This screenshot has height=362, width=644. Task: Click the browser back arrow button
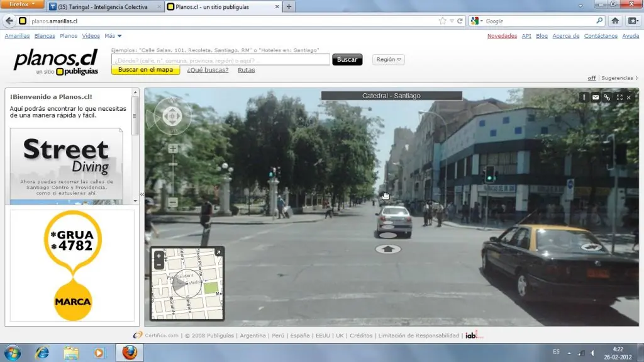[x=9, y=21]
